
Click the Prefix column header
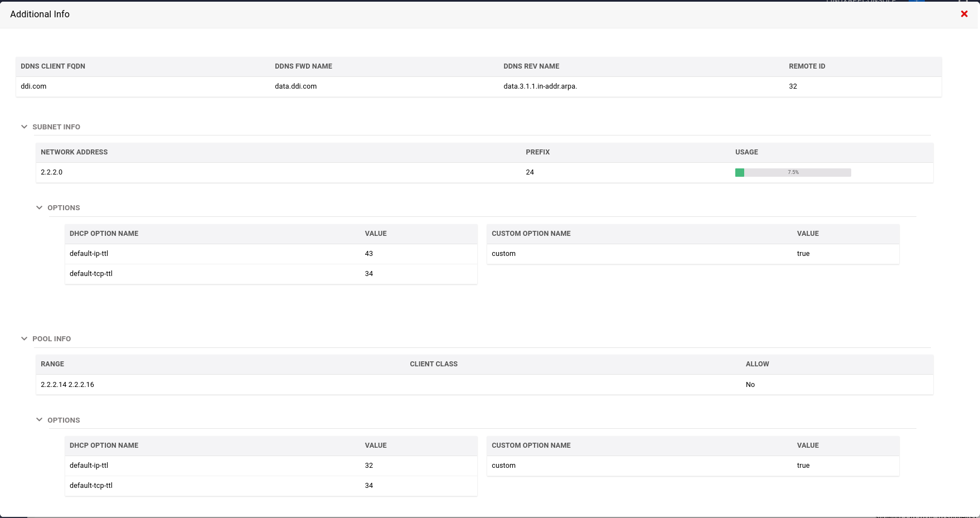[x=537, y=152]
